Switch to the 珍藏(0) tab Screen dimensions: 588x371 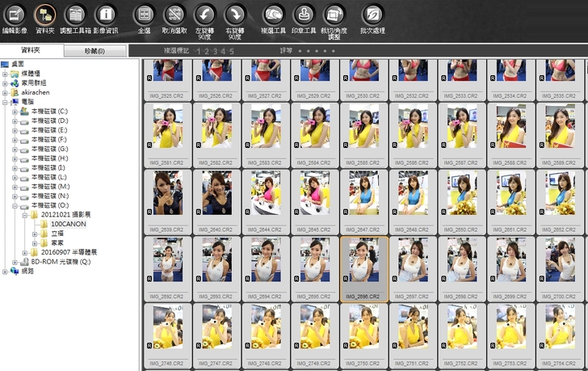point(94,51)
